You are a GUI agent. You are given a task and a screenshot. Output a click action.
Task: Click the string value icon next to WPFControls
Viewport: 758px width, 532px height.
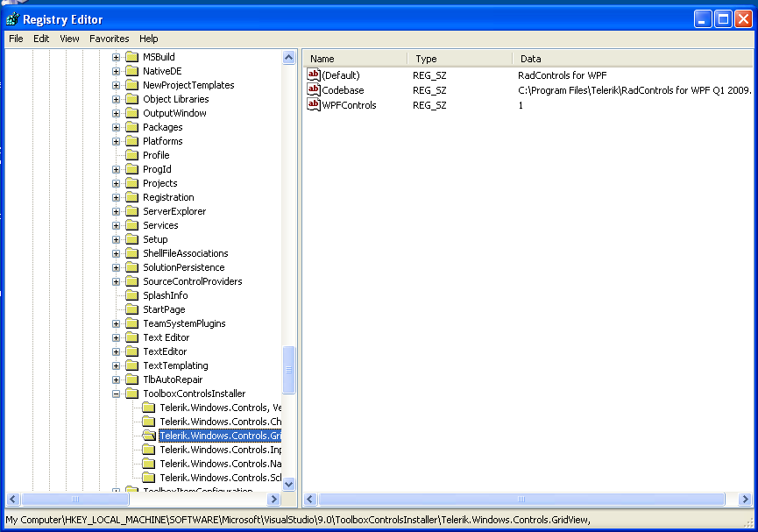click(x=314, y=105)
